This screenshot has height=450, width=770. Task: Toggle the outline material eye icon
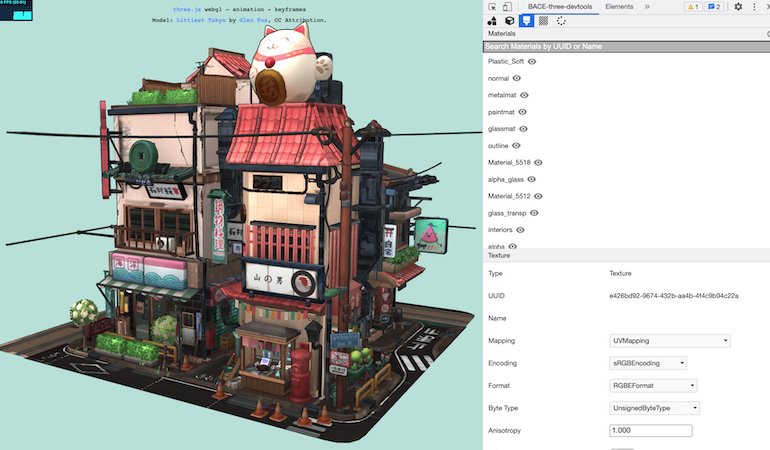tap(516, 145)
